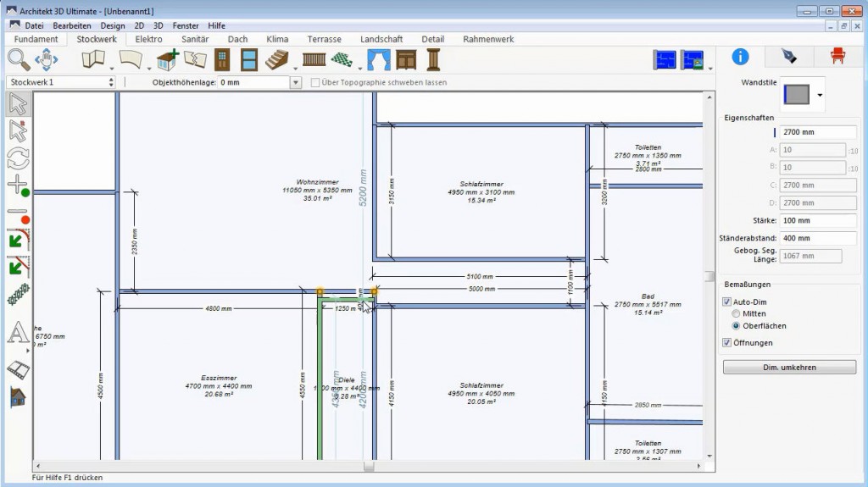Choose the cabinet tool
The image size is (868, 487).
(x=406, y=59)
